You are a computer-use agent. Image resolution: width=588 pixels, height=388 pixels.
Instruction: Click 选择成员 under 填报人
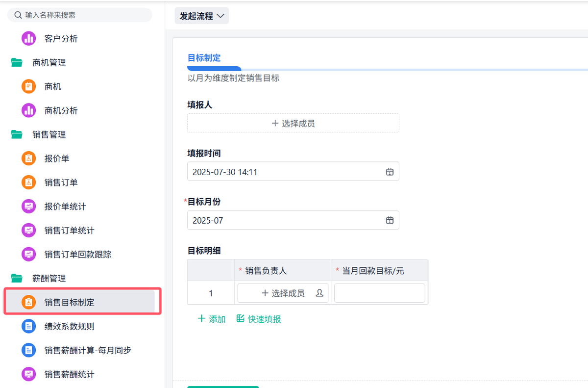[293, 123]
